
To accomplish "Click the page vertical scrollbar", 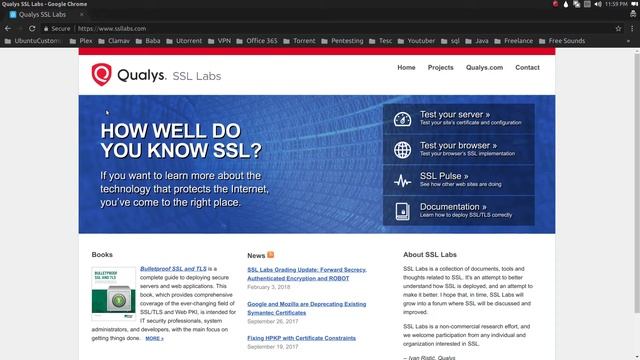I will click(637, 184).
